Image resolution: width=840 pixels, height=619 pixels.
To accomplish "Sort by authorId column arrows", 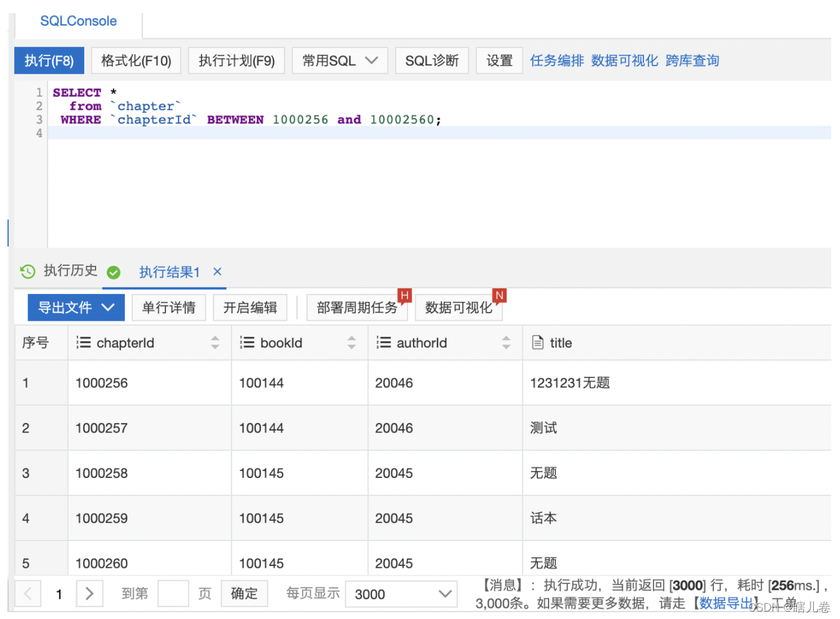I will [x=506, y=343].
